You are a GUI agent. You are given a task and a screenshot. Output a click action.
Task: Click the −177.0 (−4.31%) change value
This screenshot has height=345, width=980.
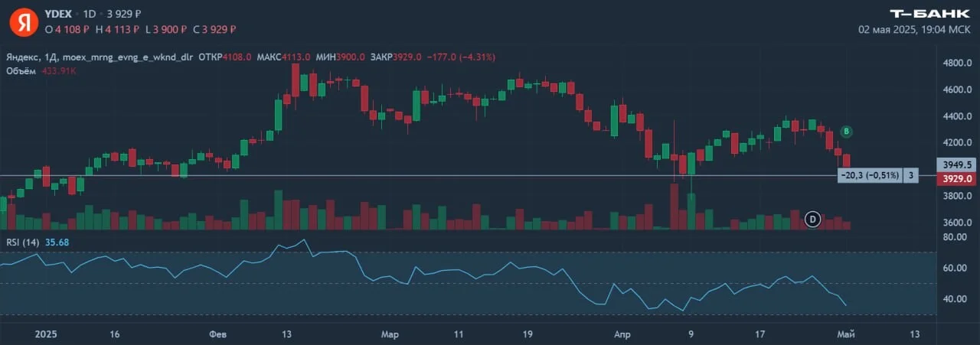point(461,57)
